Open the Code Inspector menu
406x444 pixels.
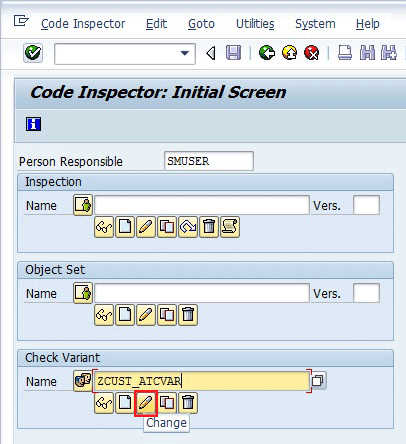coord(83,24)
